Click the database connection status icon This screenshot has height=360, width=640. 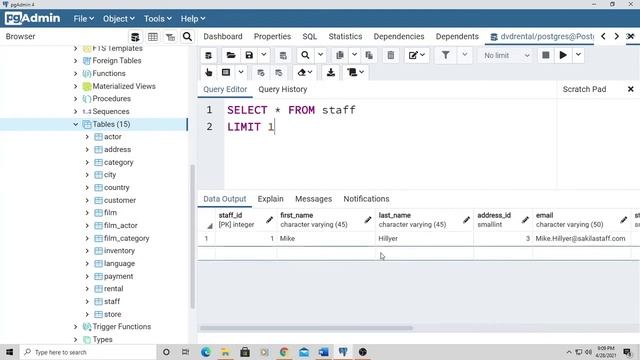coord(209,55)
